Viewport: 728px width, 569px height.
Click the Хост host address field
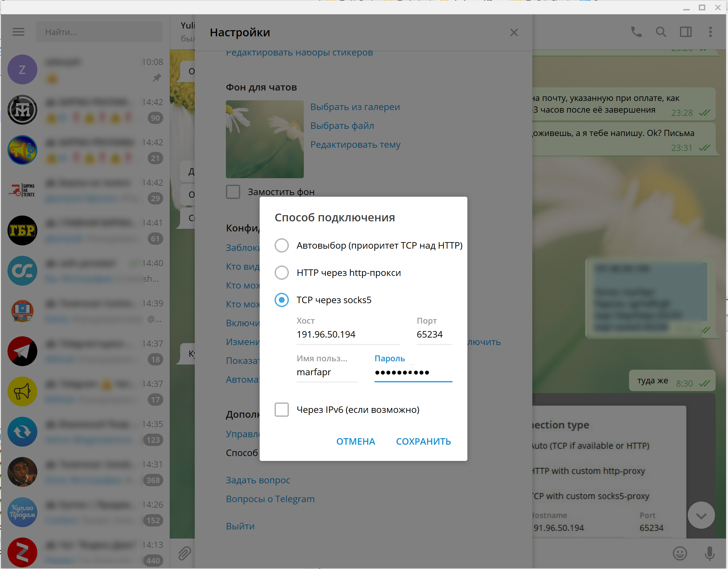[348, 334]
